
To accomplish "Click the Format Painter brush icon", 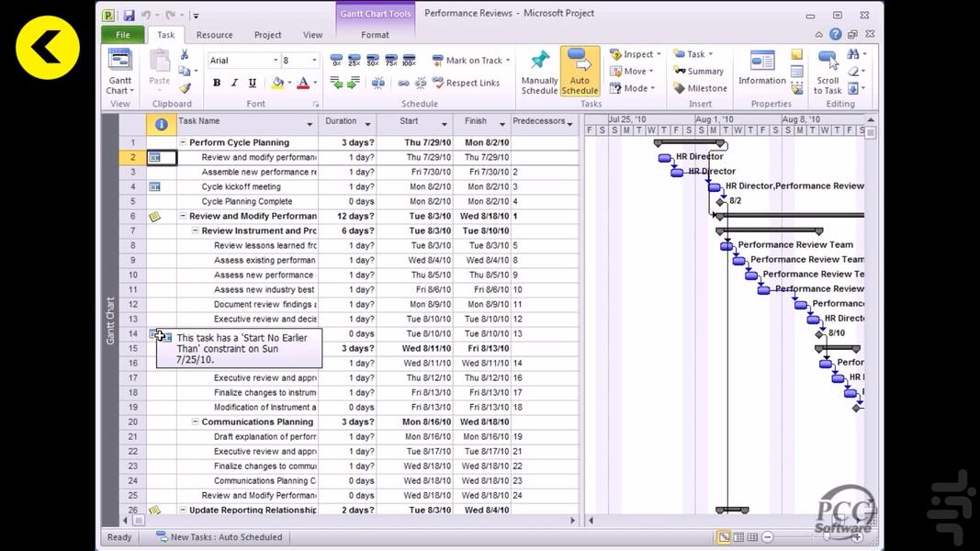I will point(185,88).
